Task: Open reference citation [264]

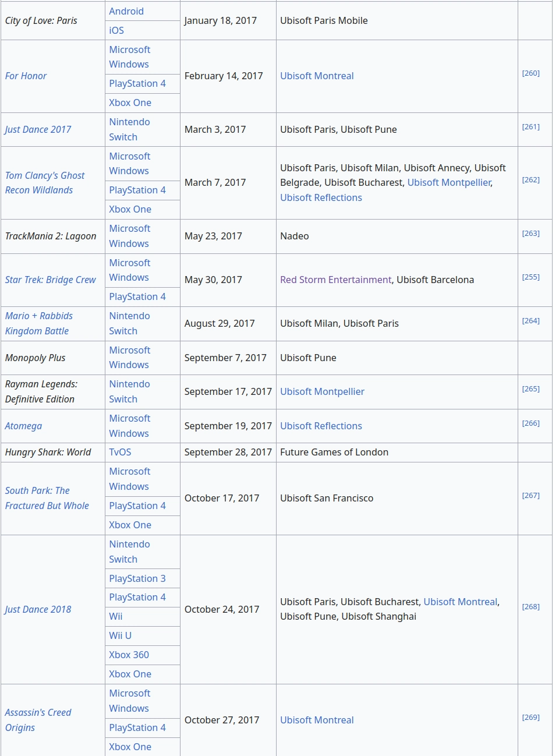Action: (530, 320)
